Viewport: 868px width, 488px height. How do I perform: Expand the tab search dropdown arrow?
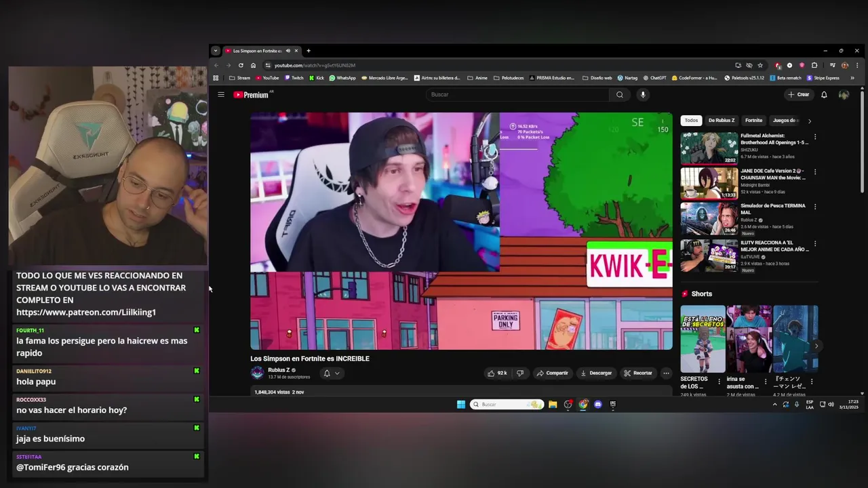click(x=216, y=51)
